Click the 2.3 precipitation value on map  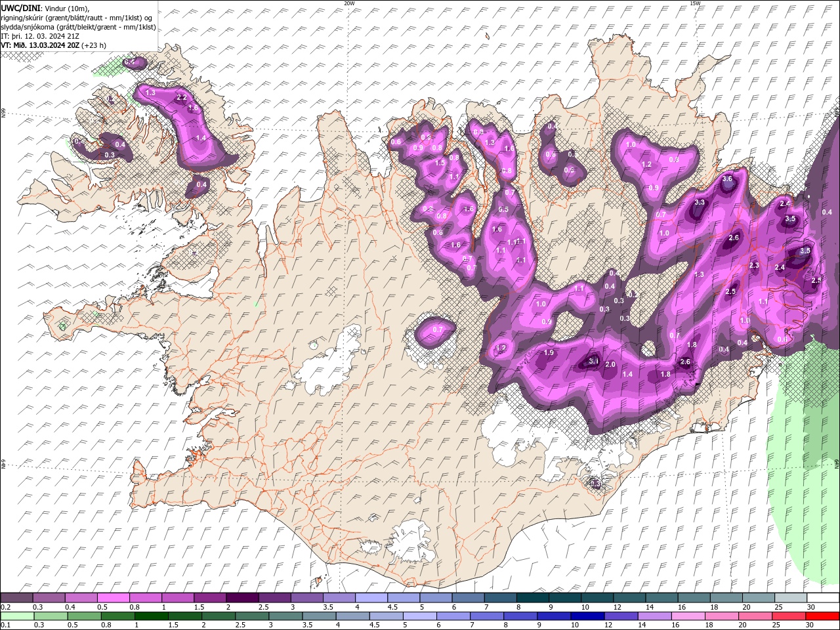[754, 266]
